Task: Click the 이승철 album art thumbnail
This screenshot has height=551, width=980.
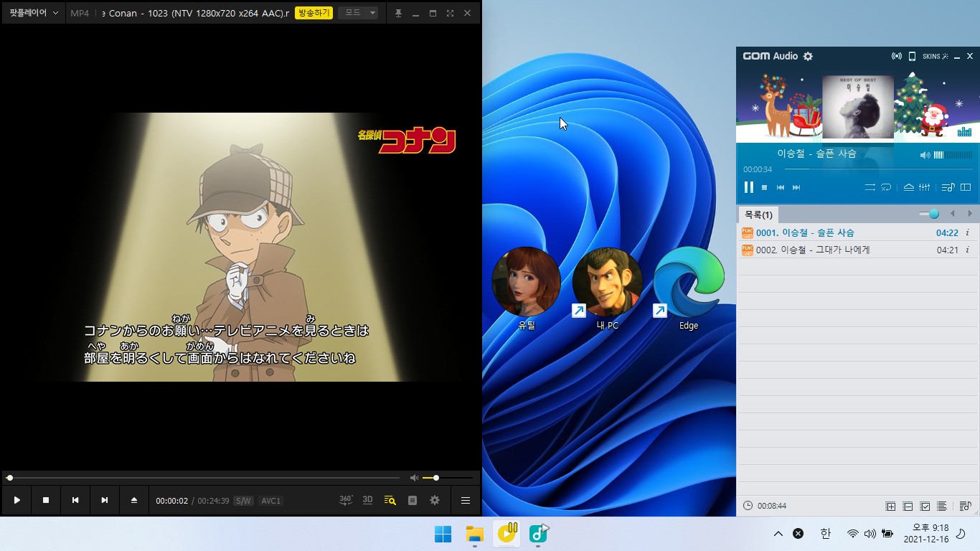Action: 857,107
